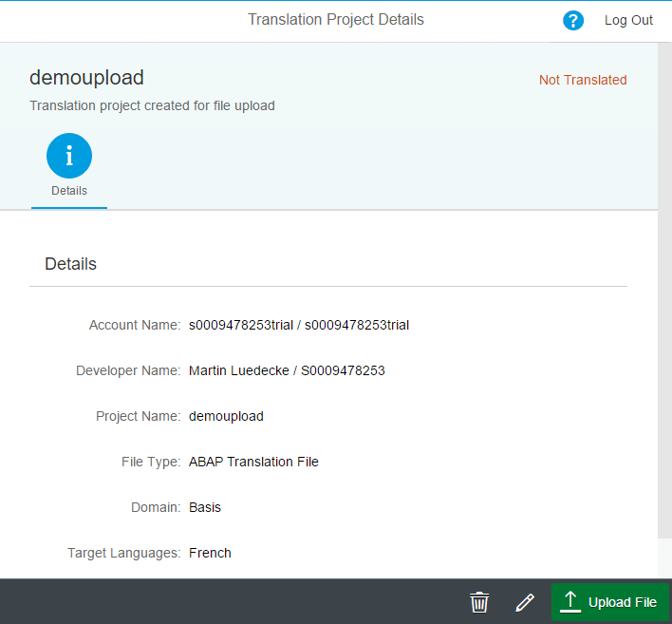Open the help question mark icon
This screenshot has width=672, height=624.
coord(573,20)
